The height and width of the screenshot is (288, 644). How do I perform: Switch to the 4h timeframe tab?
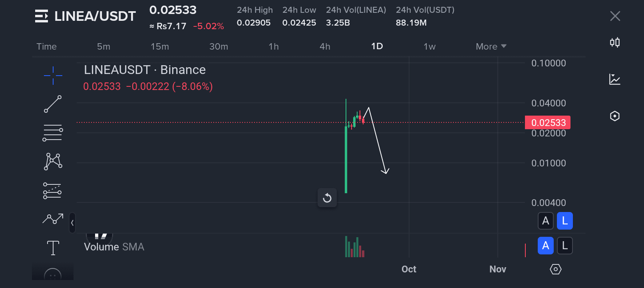pyautogui.click(x=325, y=46)
